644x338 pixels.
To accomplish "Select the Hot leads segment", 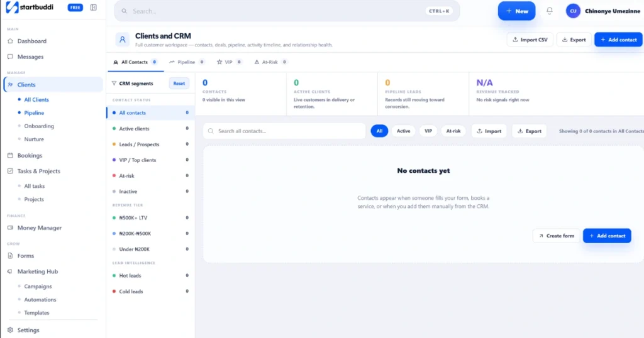I will click(x=130, y=276).
